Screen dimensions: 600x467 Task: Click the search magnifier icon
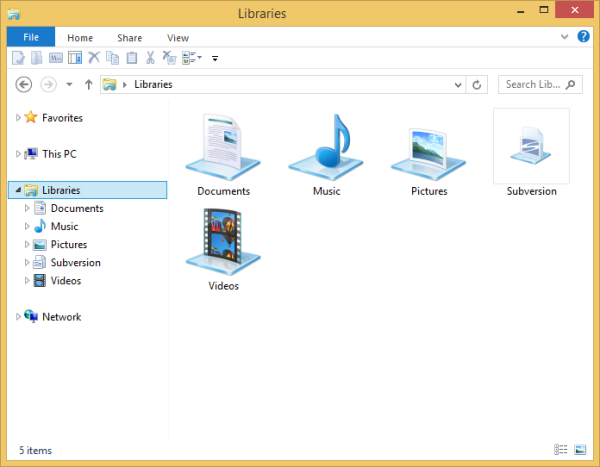click(570, 85)
